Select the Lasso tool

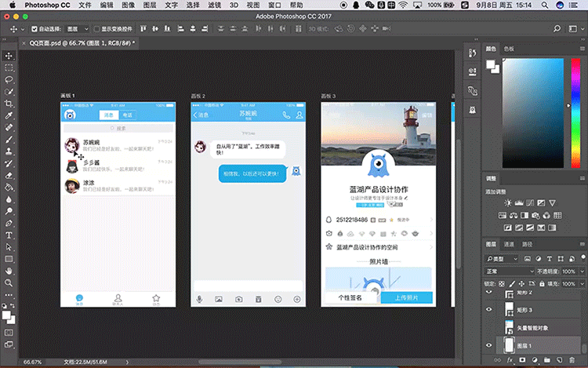(9, 80)
